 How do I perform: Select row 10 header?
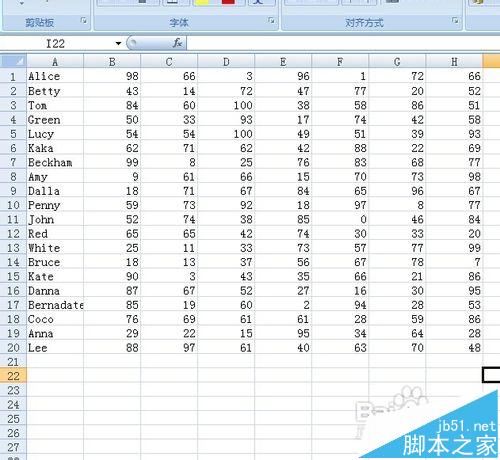13,205
